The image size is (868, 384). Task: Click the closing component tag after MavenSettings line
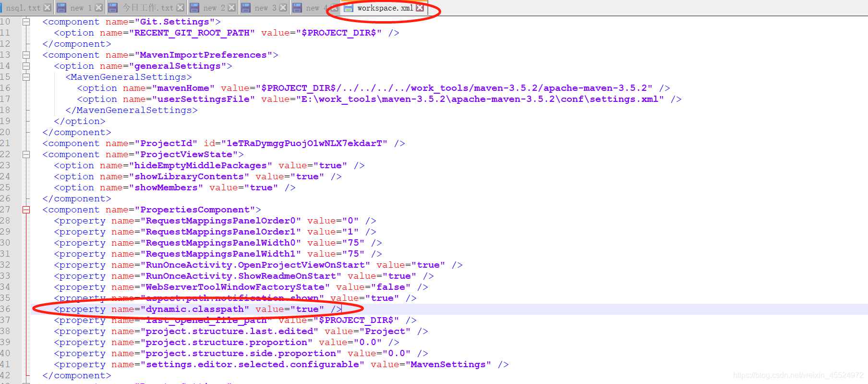tap(77, 375)
